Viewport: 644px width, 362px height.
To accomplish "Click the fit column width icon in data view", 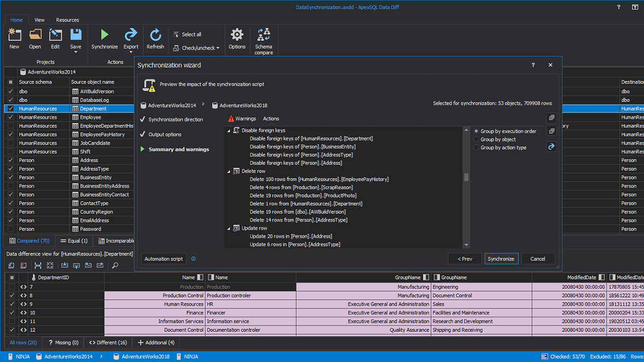I will tap(38, 265).
